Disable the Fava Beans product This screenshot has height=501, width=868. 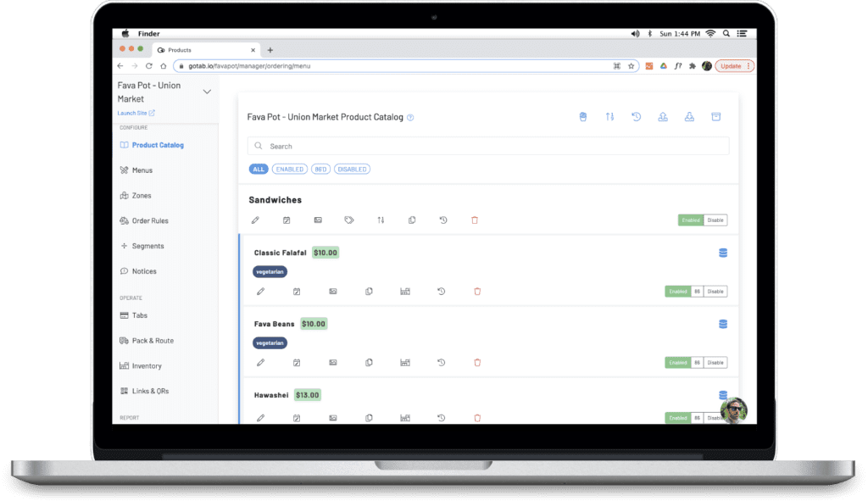pyautogui.click(x=715, y=363)
